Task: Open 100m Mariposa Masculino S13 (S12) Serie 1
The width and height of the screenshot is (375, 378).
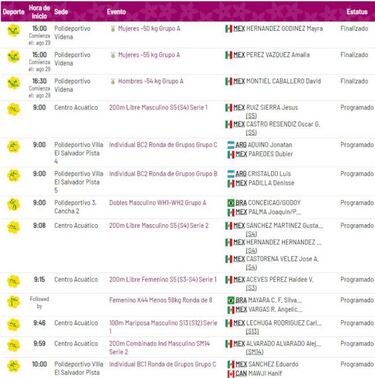Action: point(163,327)
